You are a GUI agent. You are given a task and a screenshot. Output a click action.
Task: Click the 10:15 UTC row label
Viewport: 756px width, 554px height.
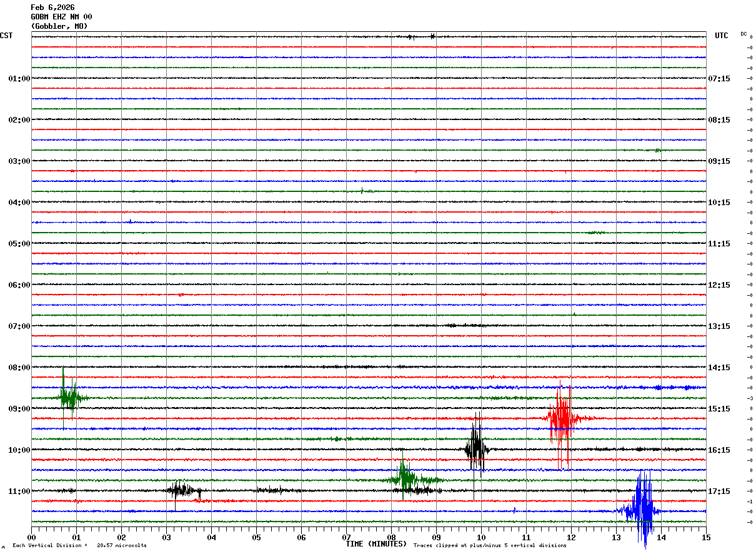pos(720,203)
